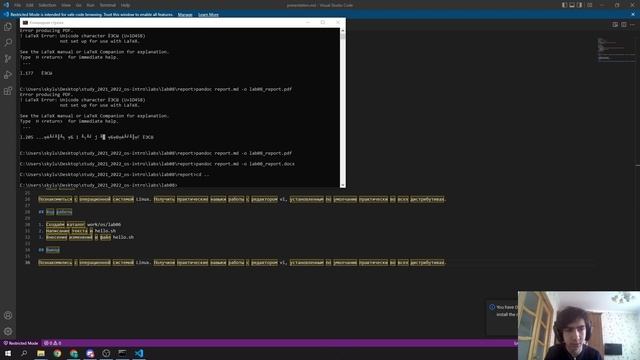Open the Run and Debug view
The image size is (640, 360).
tap(8, 75)
